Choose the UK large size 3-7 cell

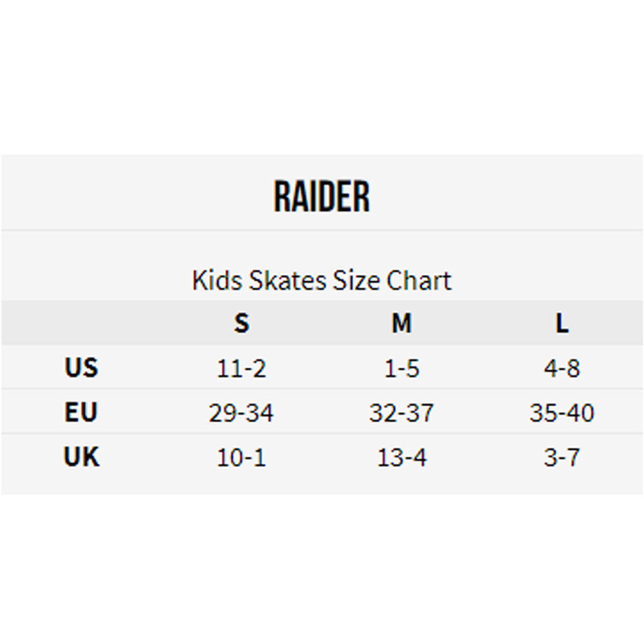click(x=561, y=458)
